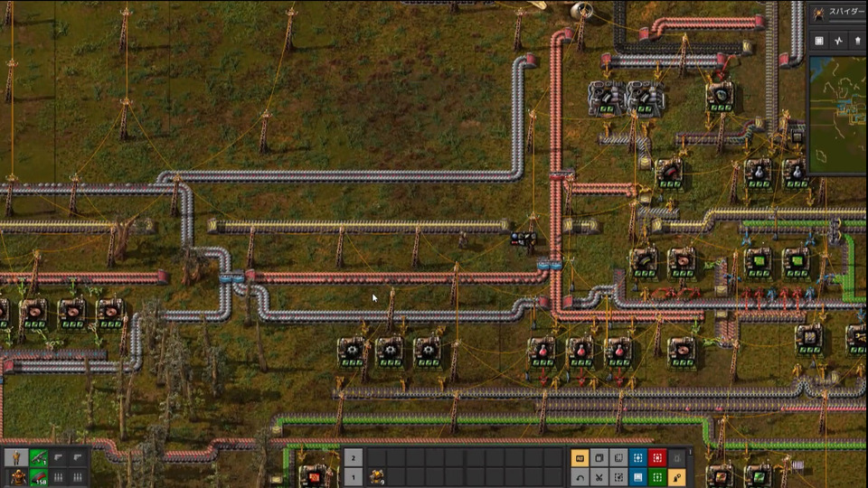Click the Paste shortcut icon
This screenshot has width=868, height=488.
coord(618,458)
